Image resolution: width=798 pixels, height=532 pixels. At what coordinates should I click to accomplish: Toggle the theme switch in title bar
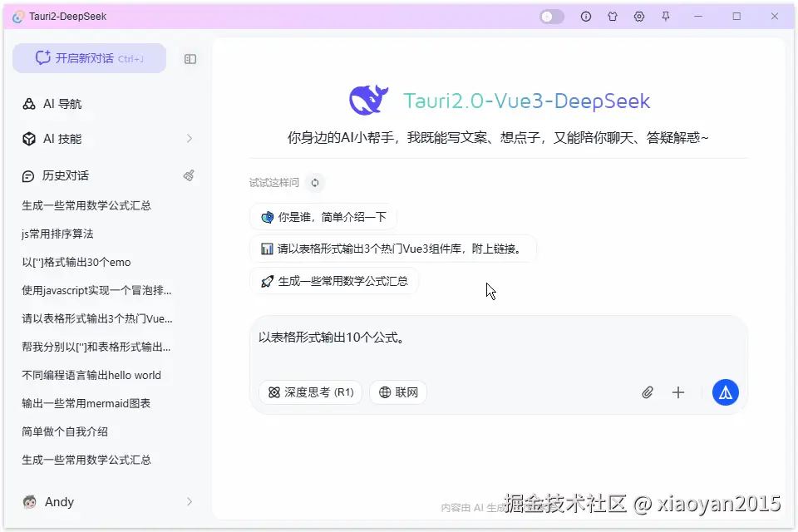pos(552,17)
